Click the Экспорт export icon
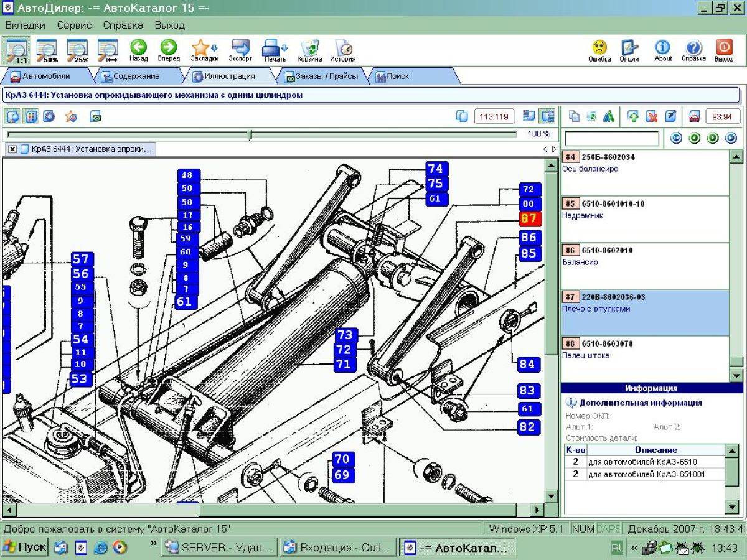 pyautogui.click(x=240, y=50)
